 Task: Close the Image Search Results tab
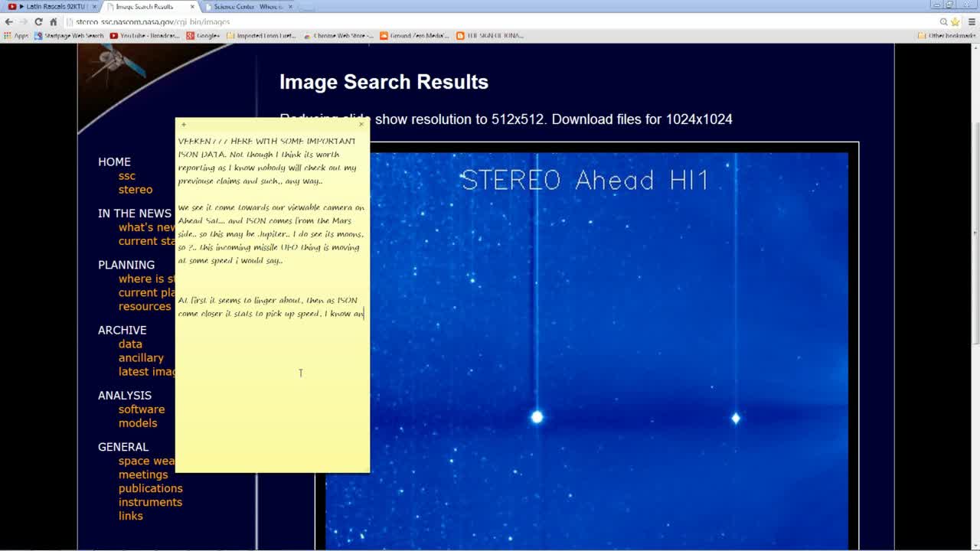click(192, 7)
